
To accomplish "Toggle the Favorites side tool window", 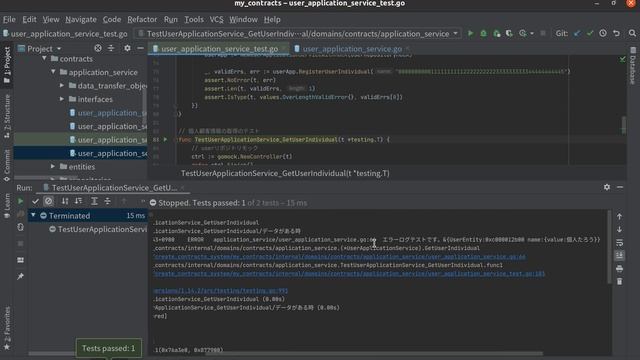I will click(7, 329).
